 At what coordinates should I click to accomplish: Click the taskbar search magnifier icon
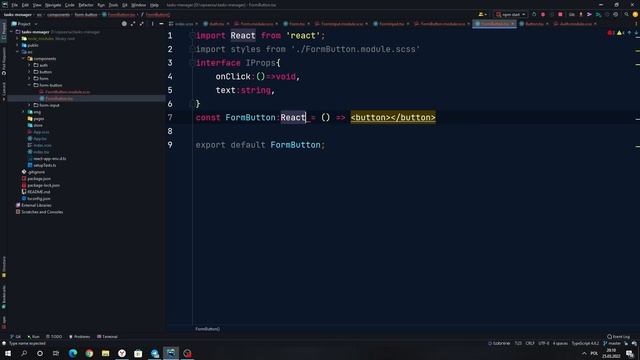click(24, 353)
